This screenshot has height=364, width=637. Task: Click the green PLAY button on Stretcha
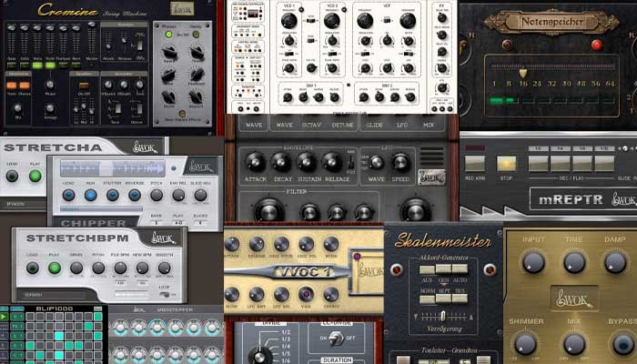pyautogui.click(x=35, y=176)
